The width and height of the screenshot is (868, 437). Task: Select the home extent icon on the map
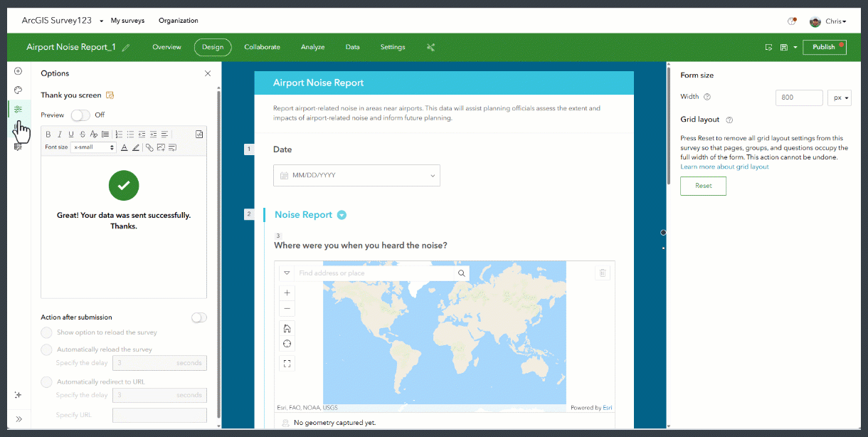(287, 328)
